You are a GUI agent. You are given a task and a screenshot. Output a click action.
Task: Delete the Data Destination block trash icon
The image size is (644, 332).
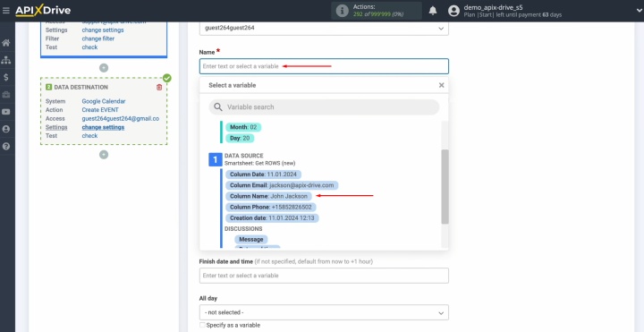point(159,87)
